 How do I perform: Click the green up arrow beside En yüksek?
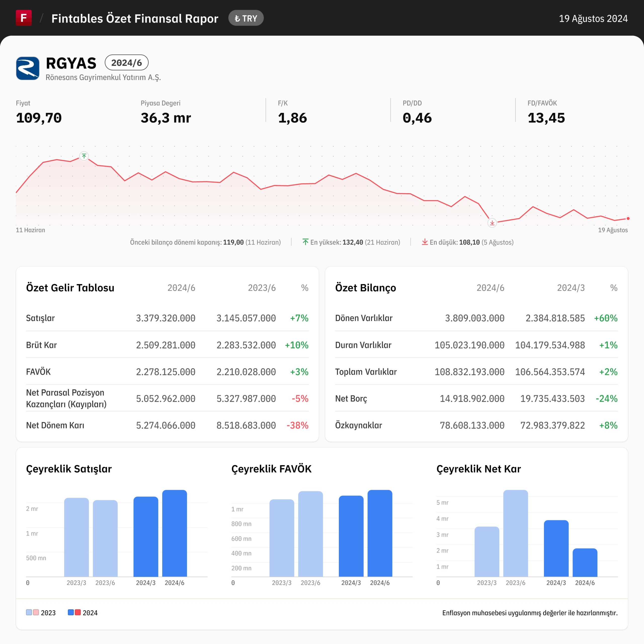tap(305, 242)
